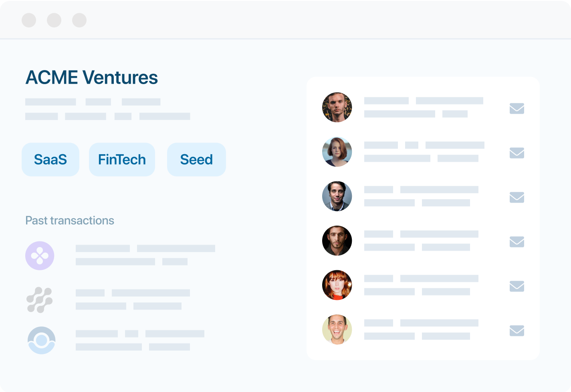Viewport: 571px width, 392px height.
Task: Email the bearded contact with black avatar background
Action: [x=517, y=242]
